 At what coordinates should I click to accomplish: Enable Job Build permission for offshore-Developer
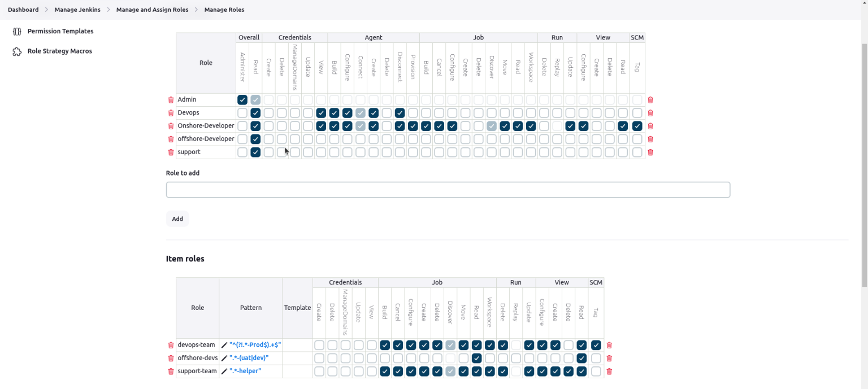pyautogui.click(x=426, y=138)
